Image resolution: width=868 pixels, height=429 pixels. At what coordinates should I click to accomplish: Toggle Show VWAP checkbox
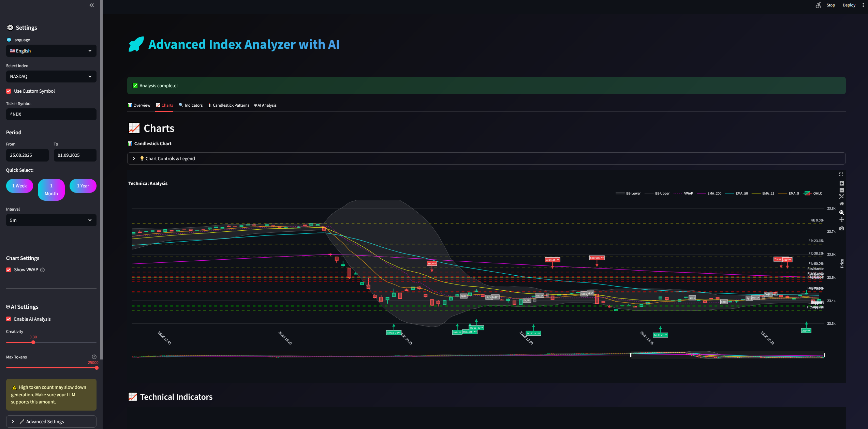pos(9,270)
